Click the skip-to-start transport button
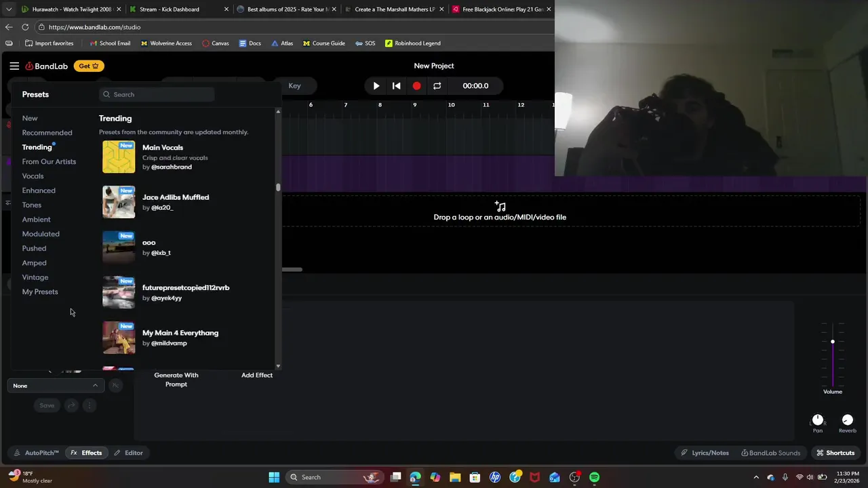Viewport: 868px width, 488px height. pos(397,86)
